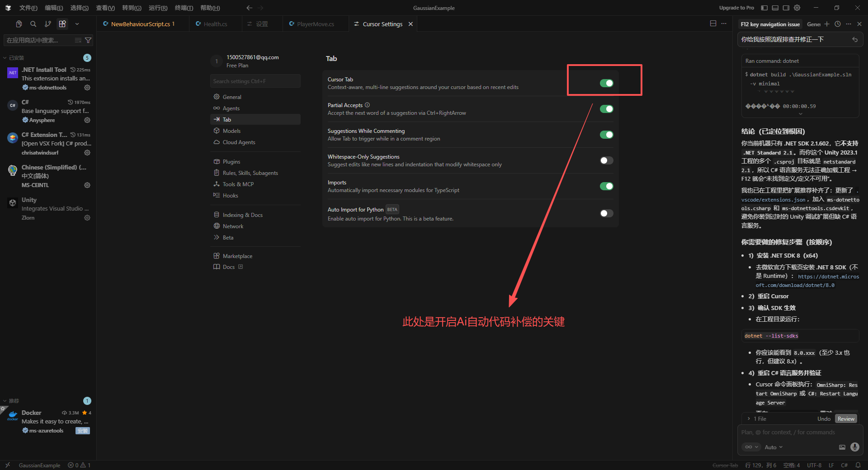Click the filter extensions funnel icon
This screenshot has height=470, width=868.
88,40
